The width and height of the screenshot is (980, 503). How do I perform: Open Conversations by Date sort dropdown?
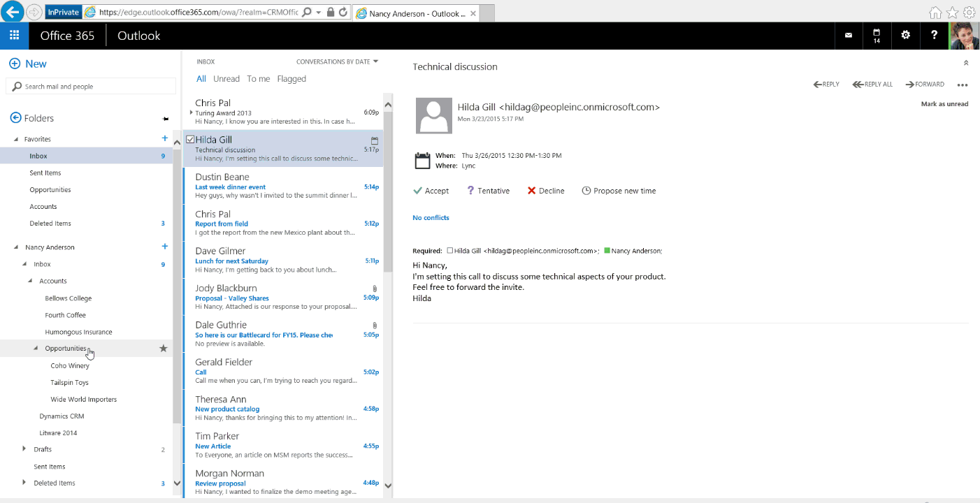[337, 61]
